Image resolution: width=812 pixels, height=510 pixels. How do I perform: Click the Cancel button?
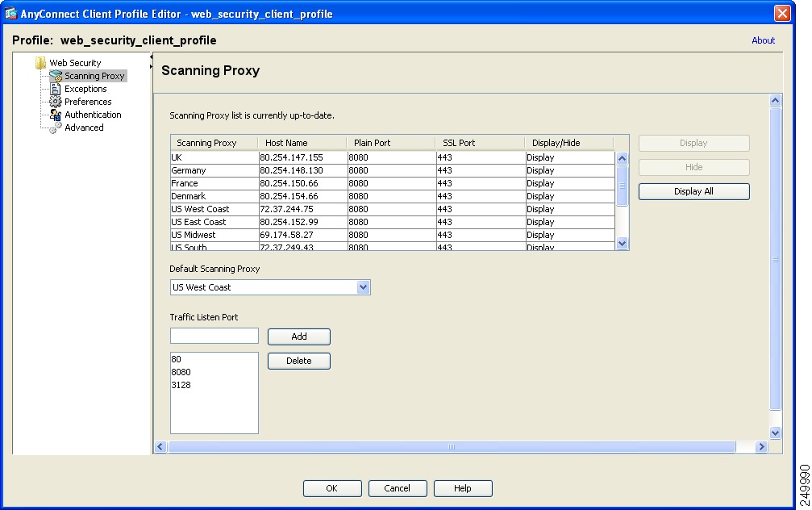[398, 488]
